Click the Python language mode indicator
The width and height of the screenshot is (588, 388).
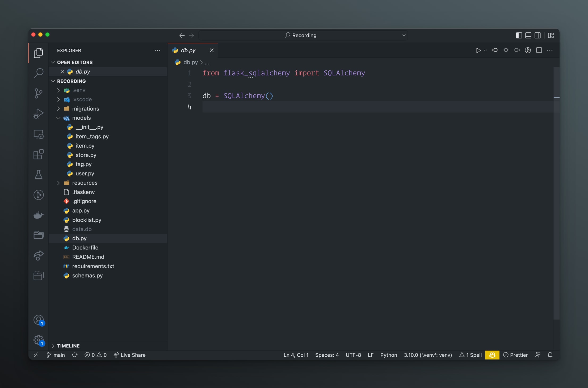pyautogui.click(x=388, y=355)
